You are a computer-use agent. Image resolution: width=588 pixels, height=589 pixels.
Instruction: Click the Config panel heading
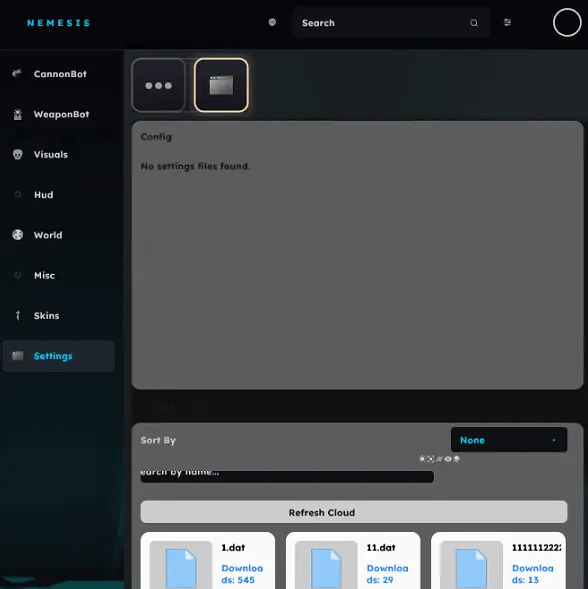156,137
